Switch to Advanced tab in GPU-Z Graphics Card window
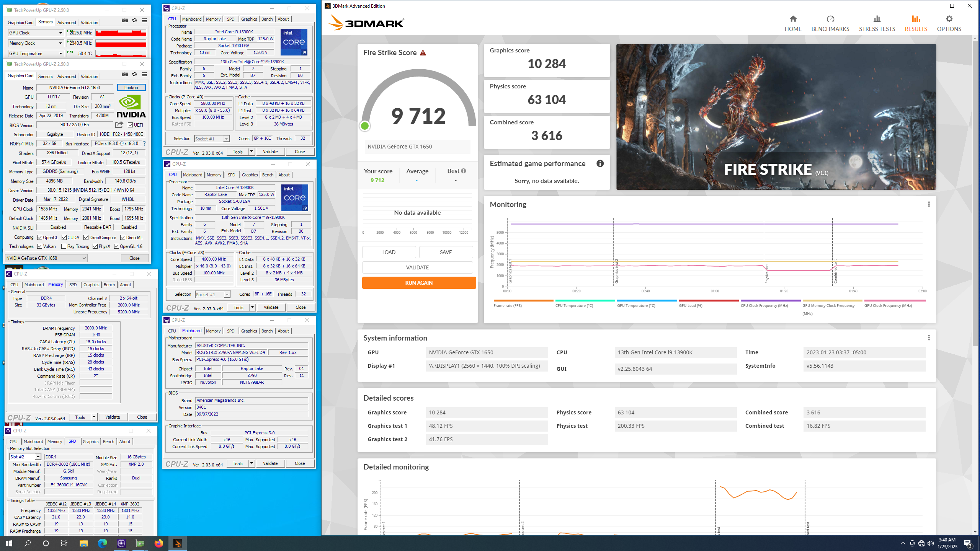The height and width of the screenshot is (551, 980). 67,77
